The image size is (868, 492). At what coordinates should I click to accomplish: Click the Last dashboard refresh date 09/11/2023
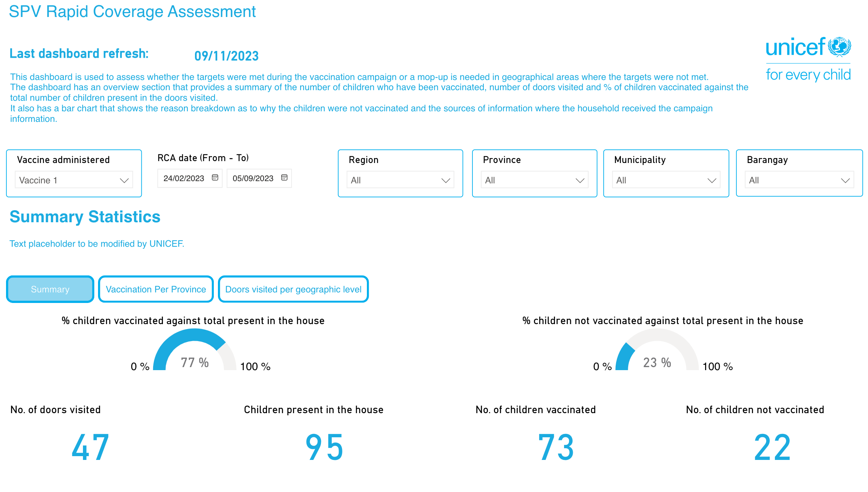(x=227, y=56)
